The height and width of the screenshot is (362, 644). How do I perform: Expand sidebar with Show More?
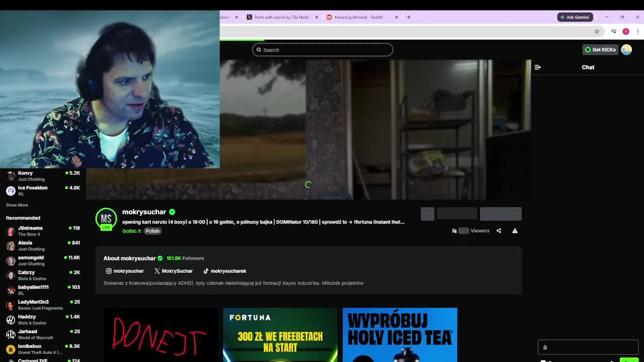(17, 205)
